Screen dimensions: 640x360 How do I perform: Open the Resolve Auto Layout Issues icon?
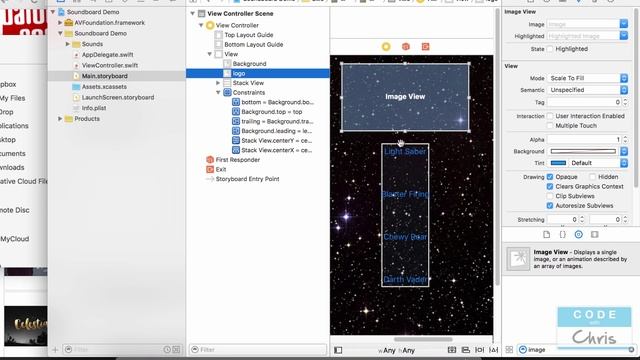(x=493, y=350)
